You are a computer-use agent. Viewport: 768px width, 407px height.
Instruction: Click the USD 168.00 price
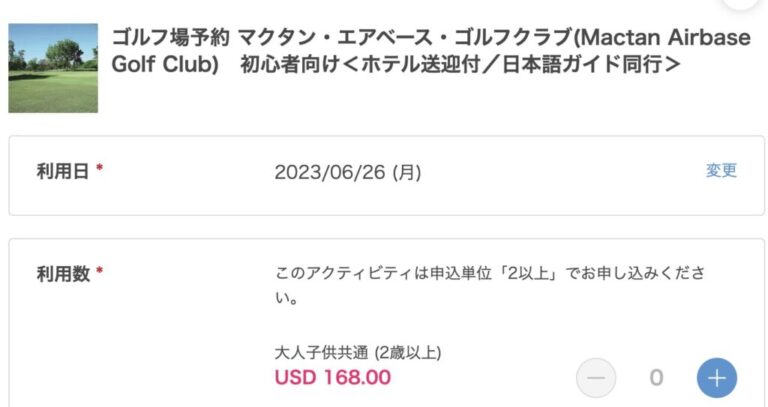click(x=332, y=377)
